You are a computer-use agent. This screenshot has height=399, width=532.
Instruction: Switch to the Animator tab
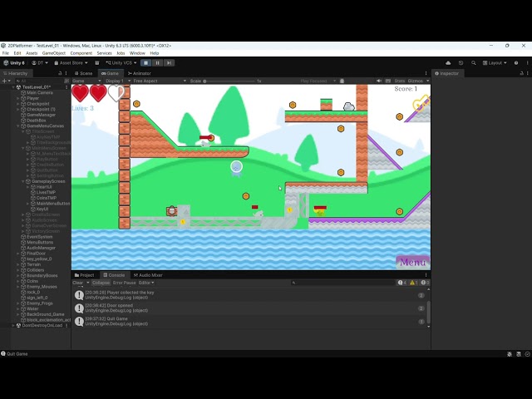(140, 73)
